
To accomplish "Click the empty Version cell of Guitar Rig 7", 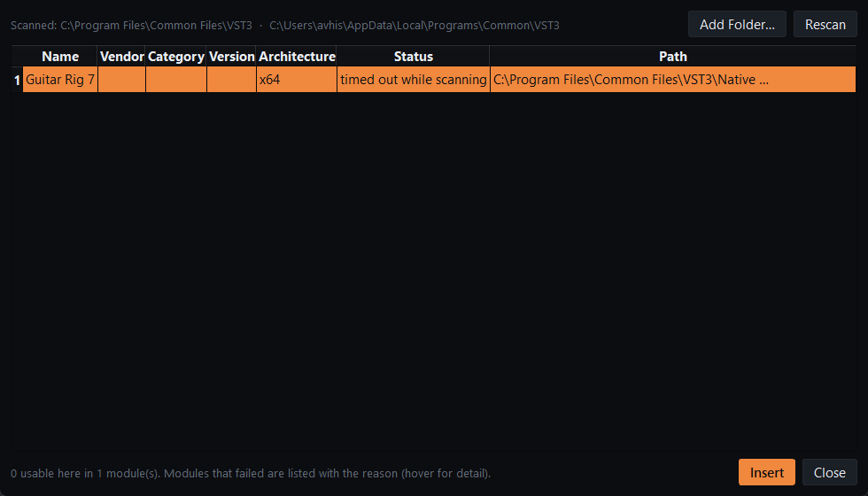I will 231,80.
